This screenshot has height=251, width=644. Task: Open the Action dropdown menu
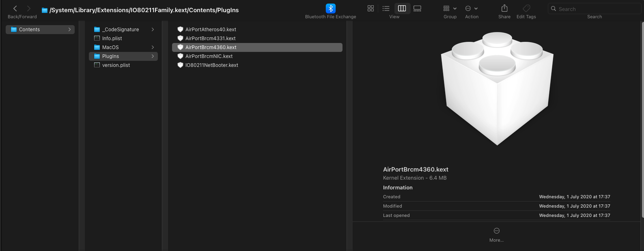tap(471, 9)
